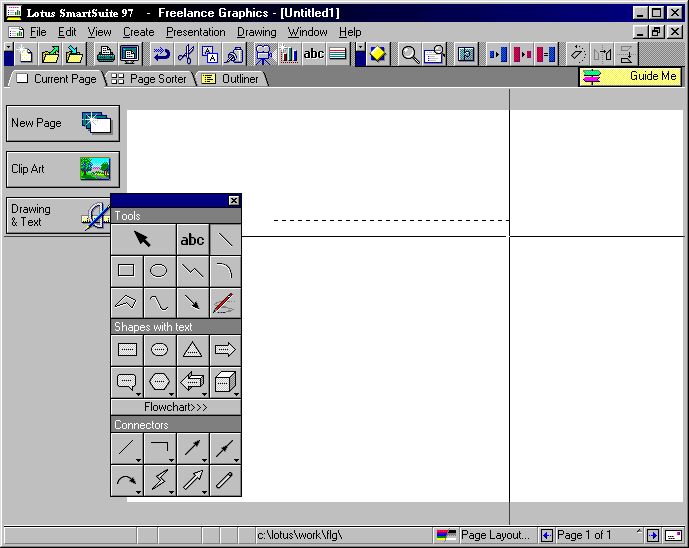Select the rectangle drawing tool
The height and width of the screenshot is (548, 689).
[127, 271]
